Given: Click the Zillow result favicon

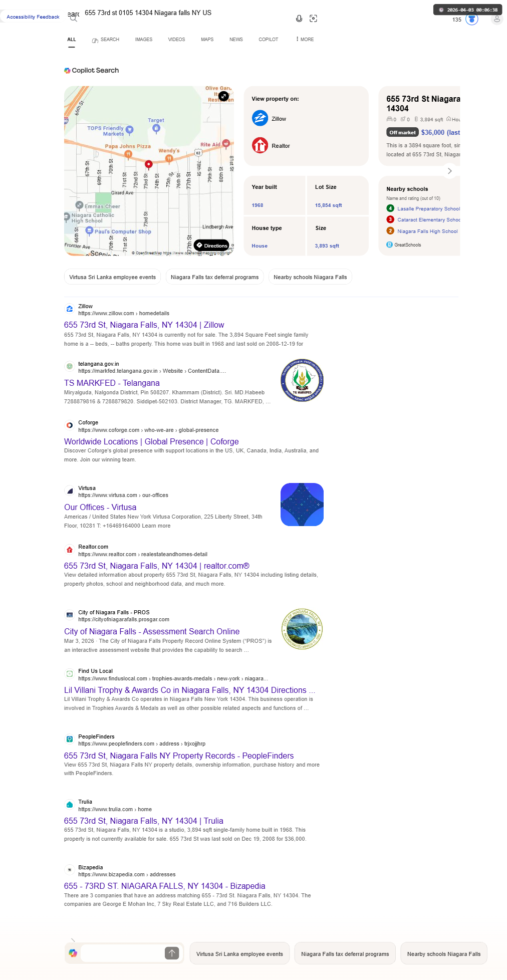Looking at the screenshot, I should tap(70, 309).
